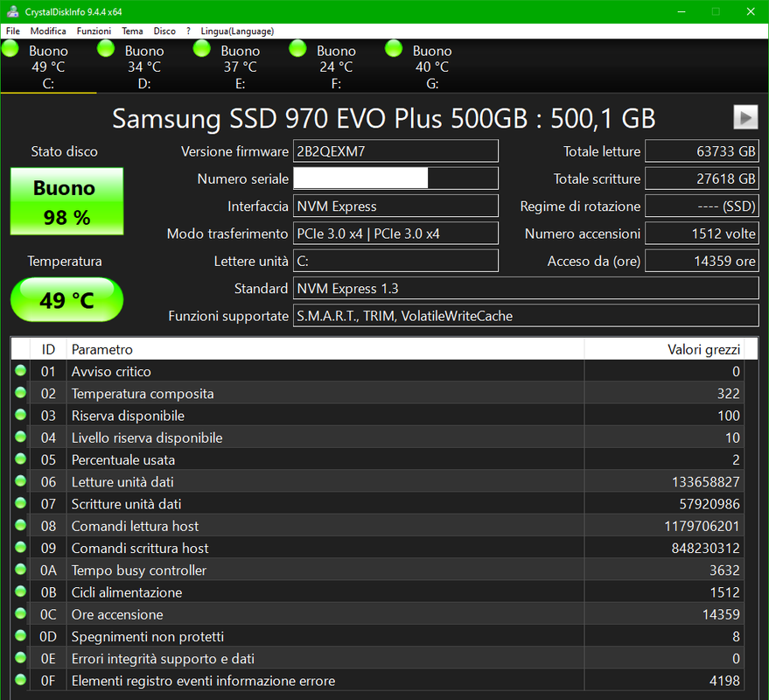Click the Totale letture value 63733 GB

pyautogui.click(x=702, y=151)
